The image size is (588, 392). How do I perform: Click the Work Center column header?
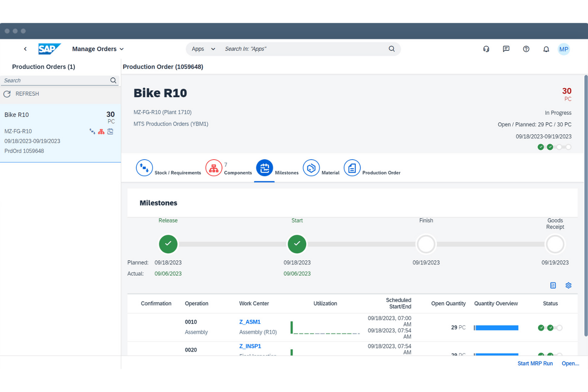(254, 303)
